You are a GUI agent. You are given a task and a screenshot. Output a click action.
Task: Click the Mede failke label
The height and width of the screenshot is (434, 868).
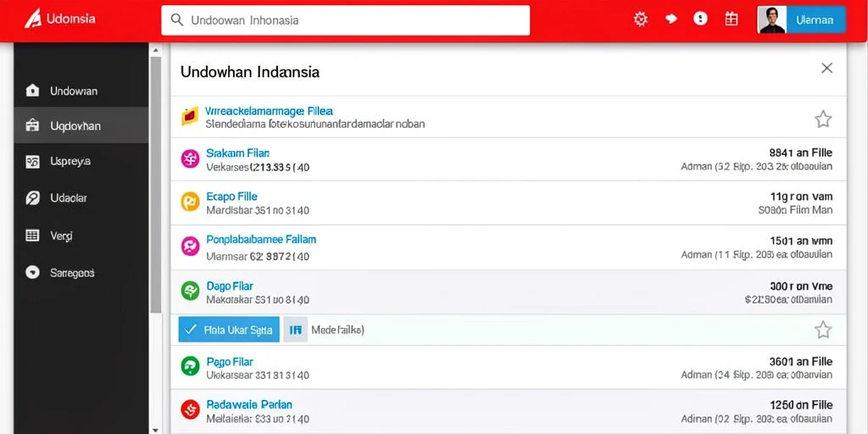[337, 331]
